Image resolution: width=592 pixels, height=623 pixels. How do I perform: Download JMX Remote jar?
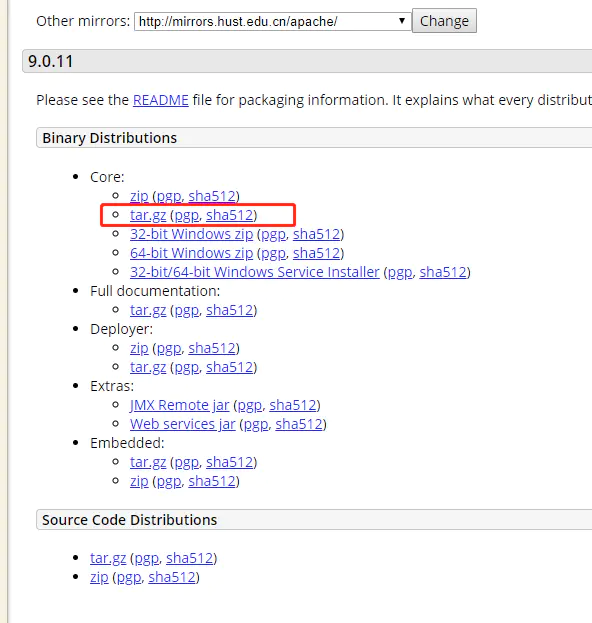pyautogui.click(x=180, y=405)
